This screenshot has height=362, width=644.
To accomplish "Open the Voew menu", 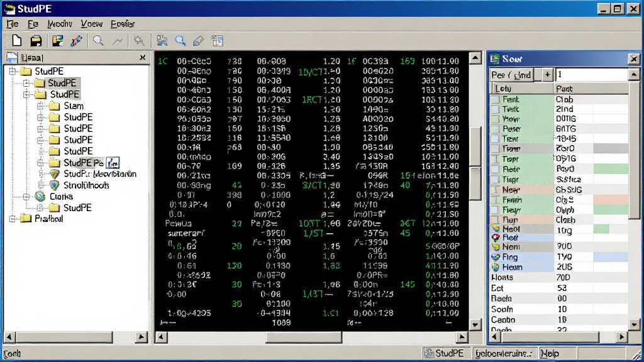I will (91, 24).
